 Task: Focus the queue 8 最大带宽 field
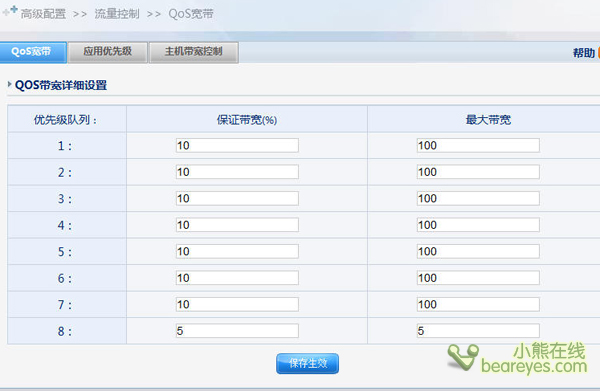pos(478,331)
